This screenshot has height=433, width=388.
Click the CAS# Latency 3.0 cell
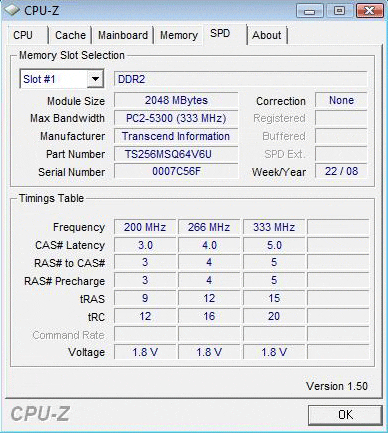(145, 245)
